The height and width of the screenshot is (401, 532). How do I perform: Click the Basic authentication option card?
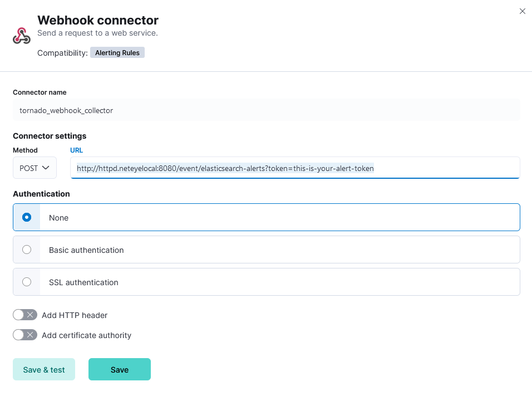[267, 250]
